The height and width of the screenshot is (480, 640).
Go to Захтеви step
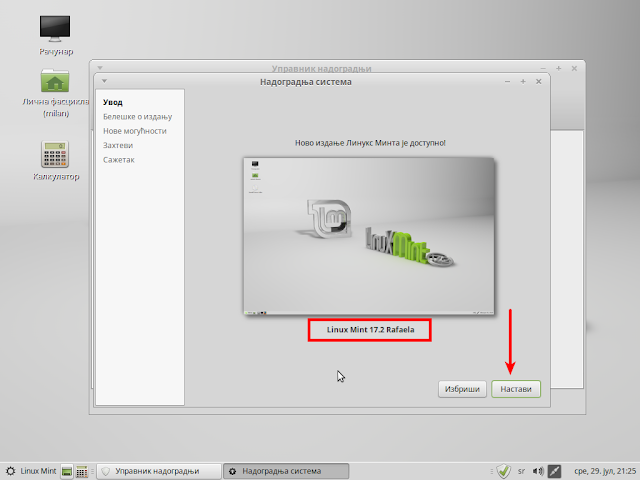coord(118,145)
